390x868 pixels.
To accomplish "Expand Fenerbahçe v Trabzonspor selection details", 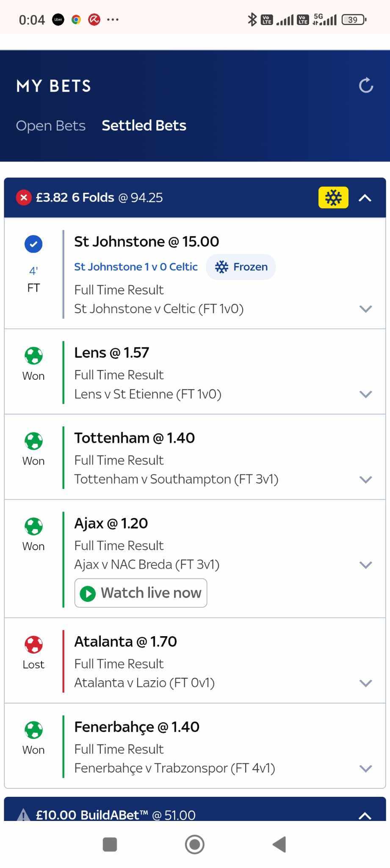I will 365,768.
